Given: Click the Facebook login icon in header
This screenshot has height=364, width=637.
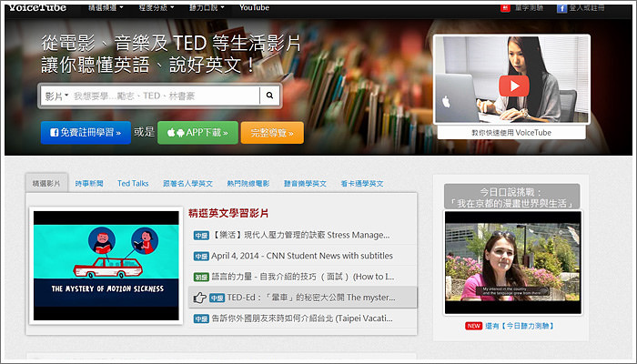Looking at the screenshot, I should pos(561,8).
